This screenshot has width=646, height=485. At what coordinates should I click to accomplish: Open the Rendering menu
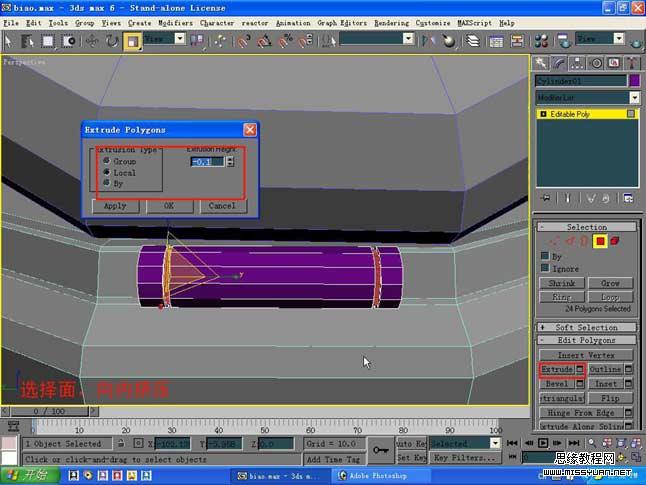[x=391, y=23]
